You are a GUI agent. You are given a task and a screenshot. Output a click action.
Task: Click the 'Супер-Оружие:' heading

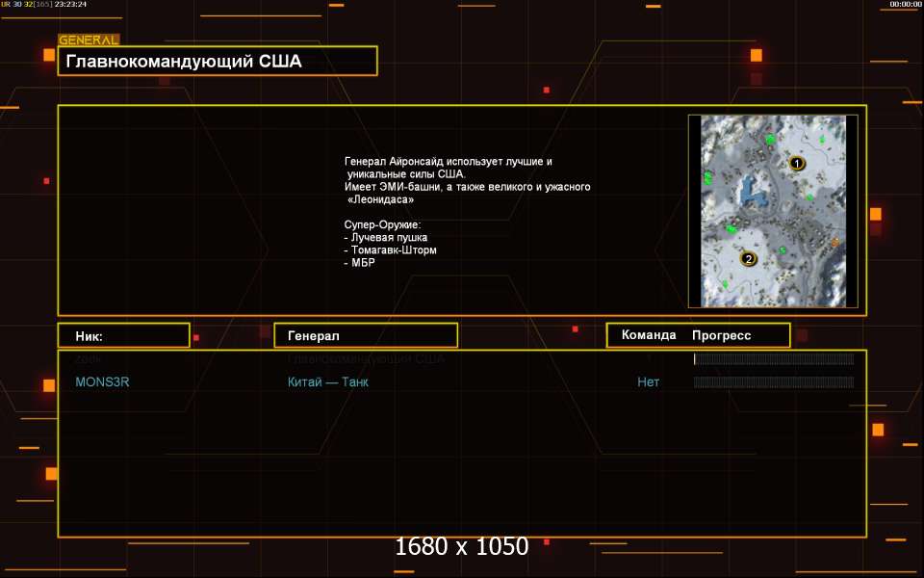pos(382,224)
